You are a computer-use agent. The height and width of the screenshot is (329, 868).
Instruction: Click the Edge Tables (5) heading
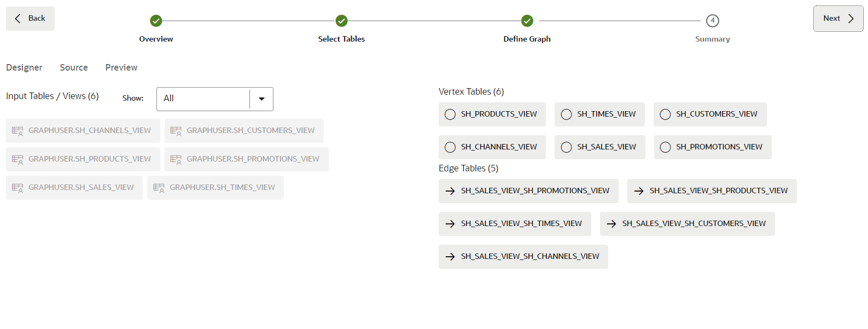click(x=469, y=168)
